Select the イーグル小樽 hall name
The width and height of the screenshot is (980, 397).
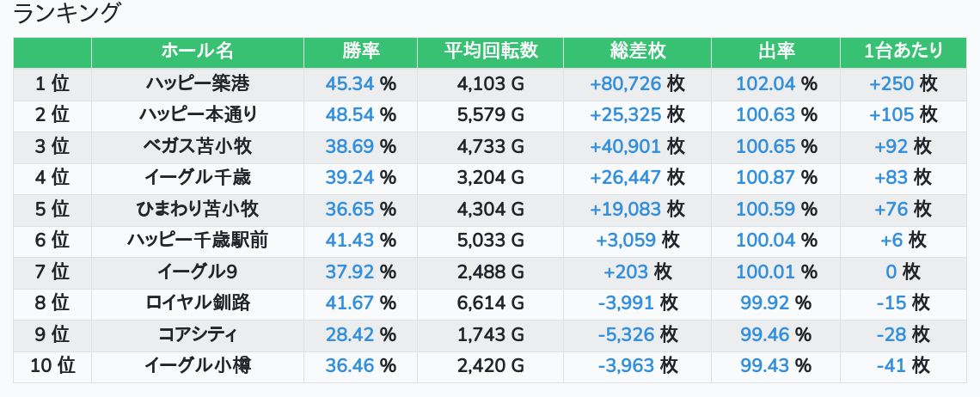(197, 366)
